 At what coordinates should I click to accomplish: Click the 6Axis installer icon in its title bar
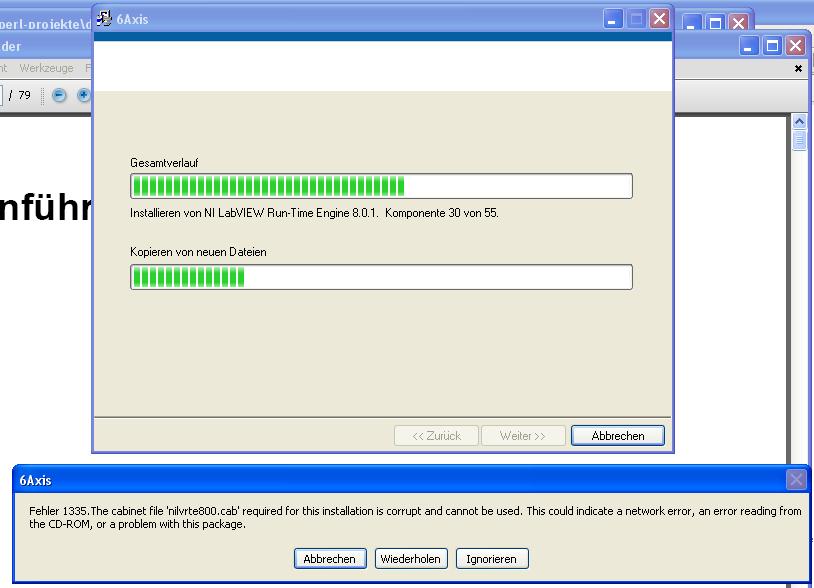pyautogui.click(x=104, y=19)
